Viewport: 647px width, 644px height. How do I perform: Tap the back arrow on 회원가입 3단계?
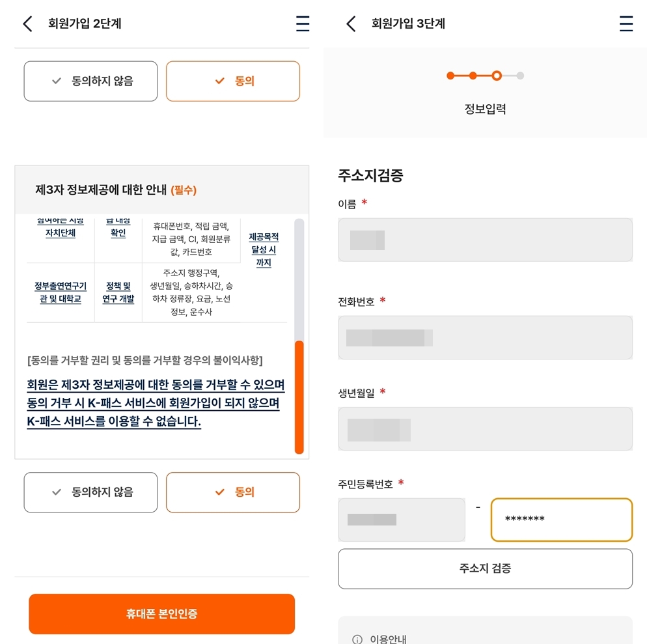(x=350, y=23)
